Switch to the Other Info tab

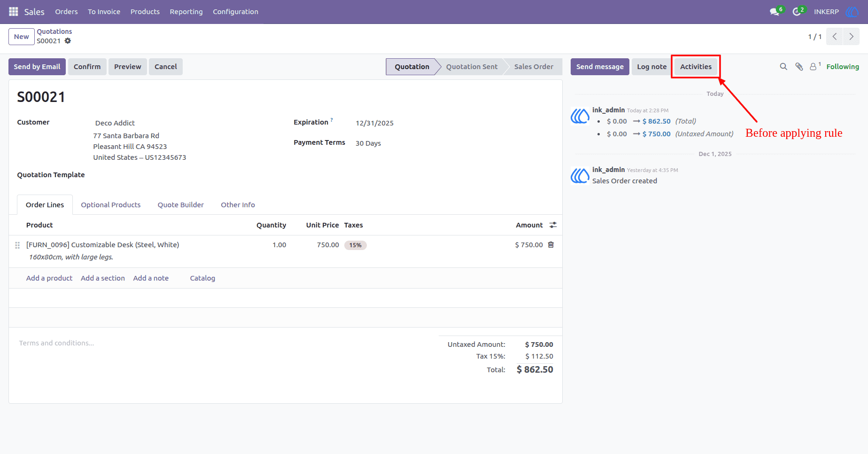click(x=238, y=205)
